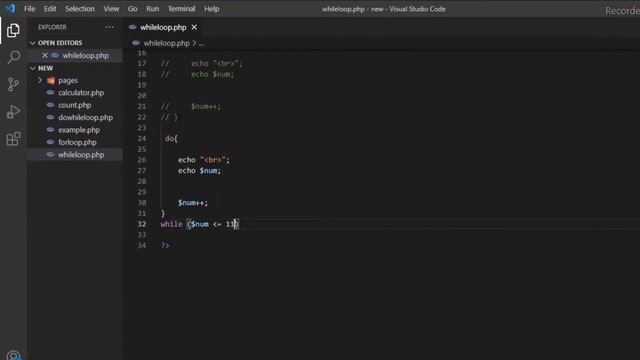Open the Help menu

pyautogui.click(x=211, y=9)
